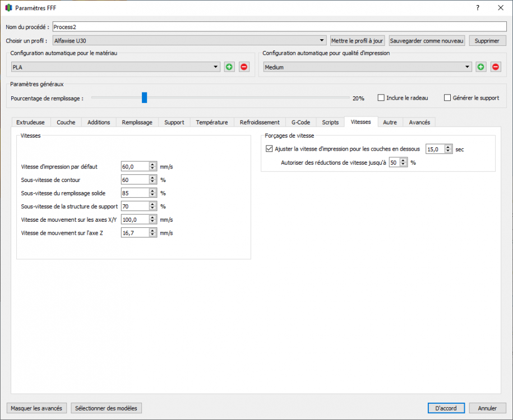Image resolution: width=513 pixels, height=420 pixels.
Task: Increase solid infill underspeed with up arrow
Action: tap(152, 191)
